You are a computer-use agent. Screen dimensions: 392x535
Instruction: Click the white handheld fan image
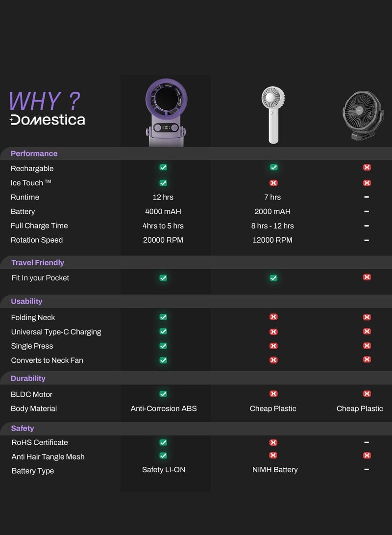pos(273,115)
